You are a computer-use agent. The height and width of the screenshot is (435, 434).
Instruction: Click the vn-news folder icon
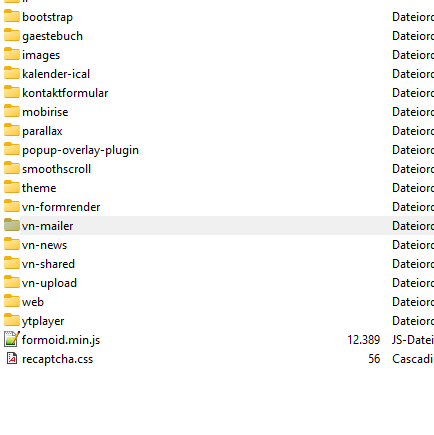[x=12, y=244]
